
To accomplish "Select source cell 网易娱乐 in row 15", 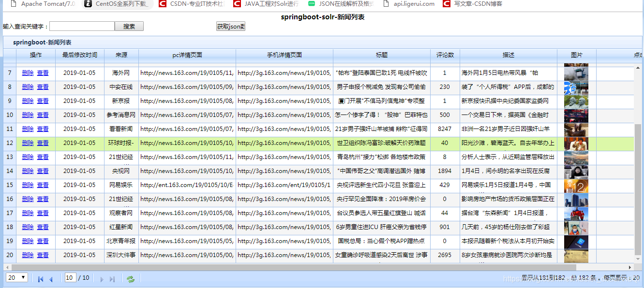I will point(121,185).
